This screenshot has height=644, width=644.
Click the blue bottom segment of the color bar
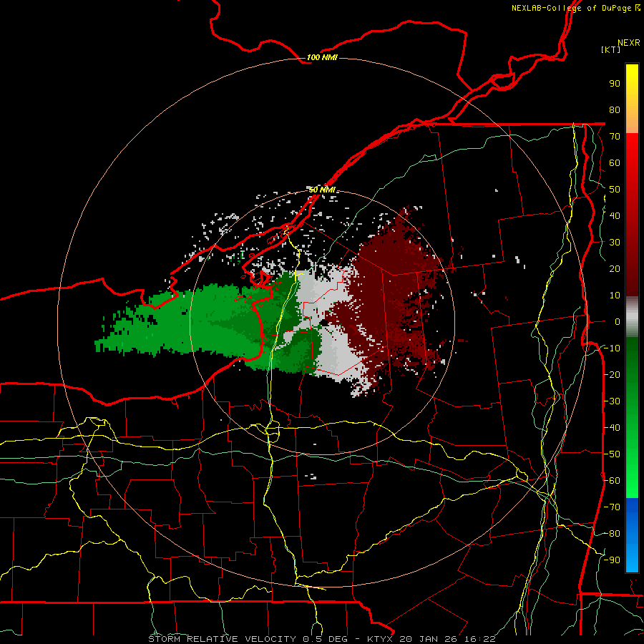(x=632, y=535)
